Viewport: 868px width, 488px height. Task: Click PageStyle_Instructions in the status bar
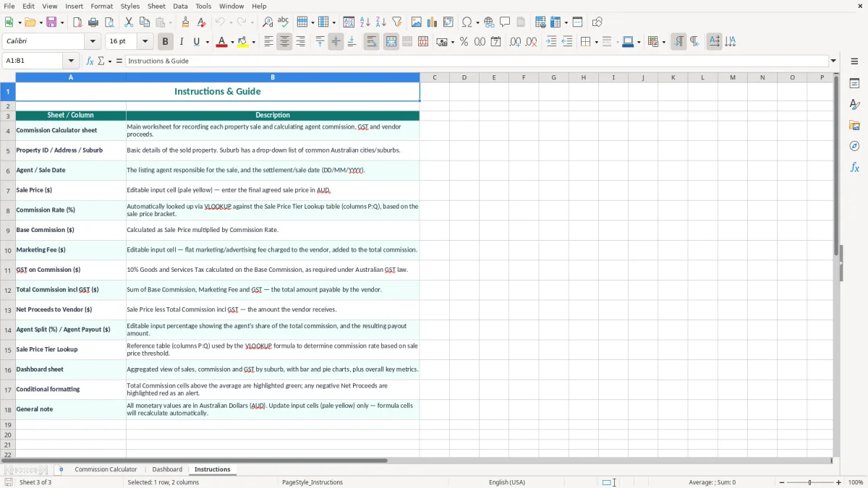pos(312,482)
